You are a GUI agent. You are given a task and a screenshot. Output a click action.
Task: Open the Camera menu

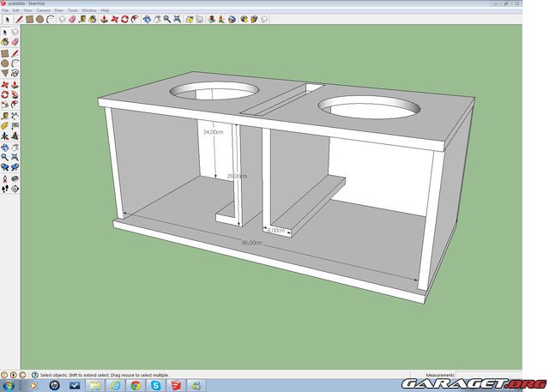[42, 10]
